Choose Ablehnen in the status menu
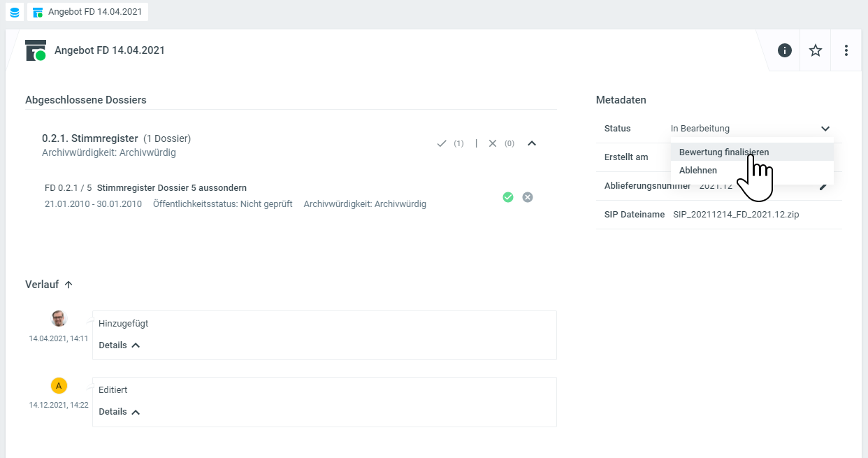Screen dimensions: 868x458 click(698, 170)
